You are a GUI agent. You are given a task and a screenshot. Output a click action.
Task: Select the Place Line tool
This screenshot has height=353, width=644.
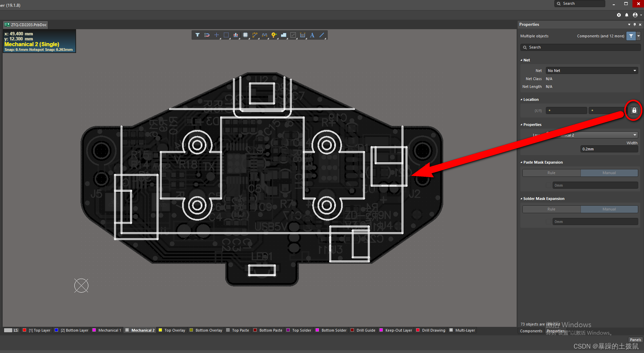[322, 35]
